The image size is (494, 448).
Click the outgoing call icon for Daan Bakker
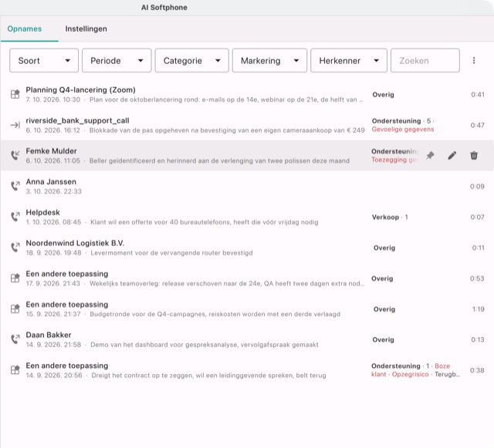15,339
